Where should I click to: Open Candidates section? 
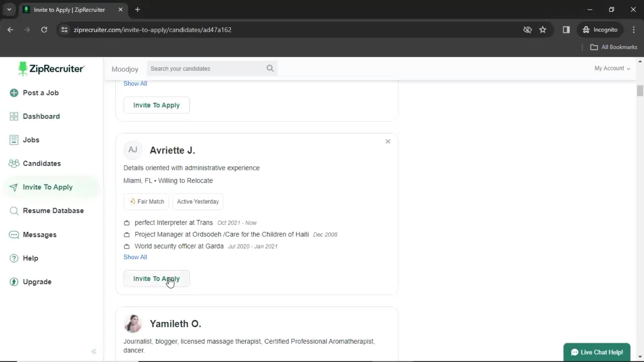(x=42, y=163)
